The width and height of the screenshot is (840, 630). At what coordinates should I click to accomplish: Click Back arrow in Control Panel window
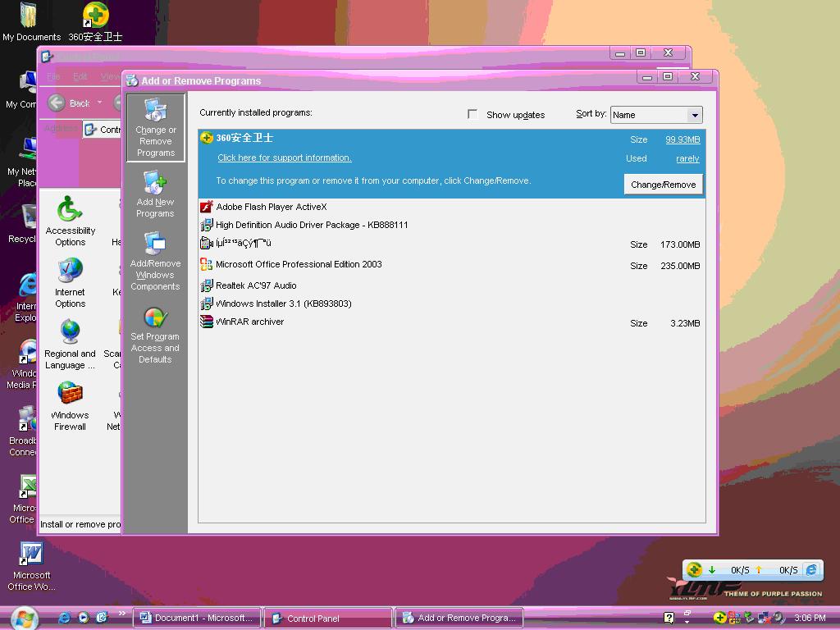(57, 103)
